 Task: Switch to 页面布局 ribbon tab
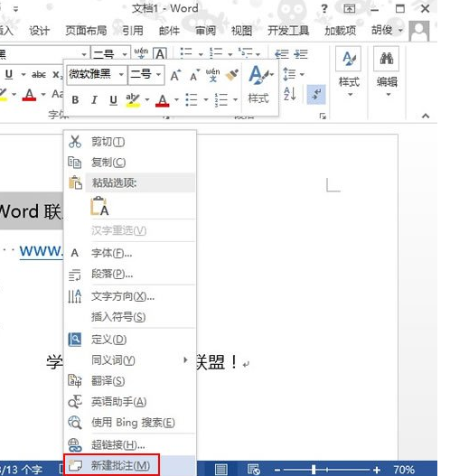click(x=86, y=31)
